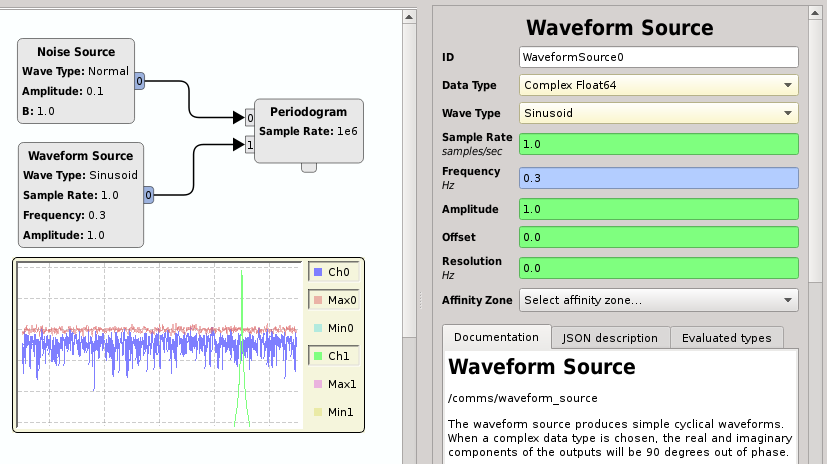Screen dimensions: 827x464
Task: Click the Noise Source output port
Action: [139, 81]
